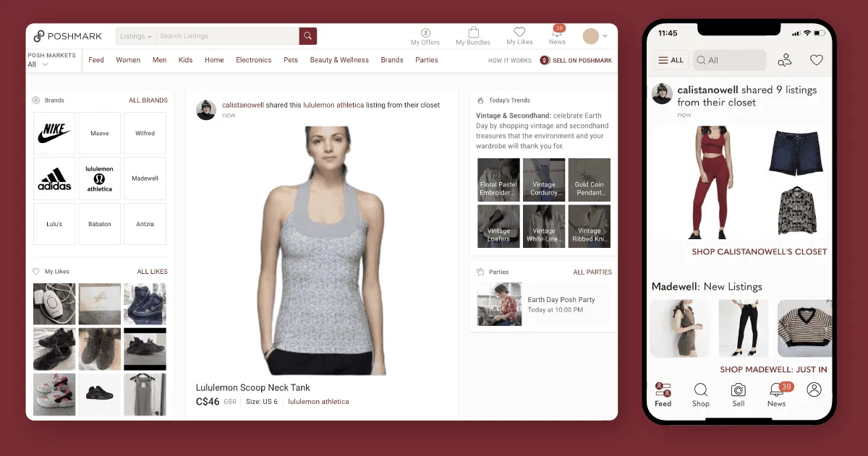Expand the Posh Markets All dropdown
This screenshot has width=868, height=456.
tap(38, 64)
